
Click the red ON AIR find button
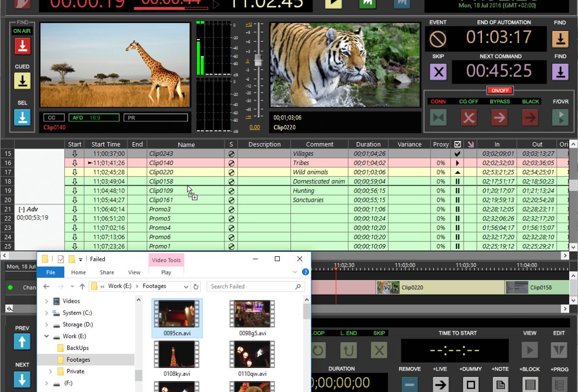click(22, 46)
